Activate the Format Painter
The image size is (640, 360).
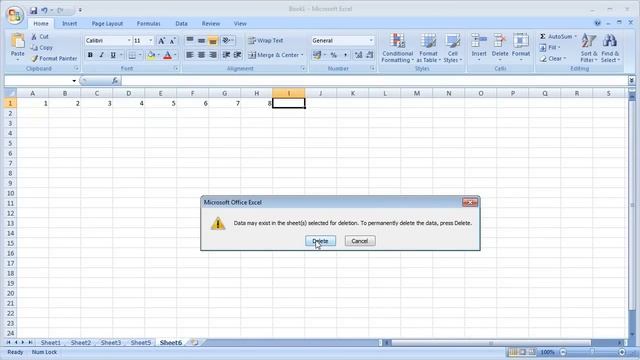[54, 58]
